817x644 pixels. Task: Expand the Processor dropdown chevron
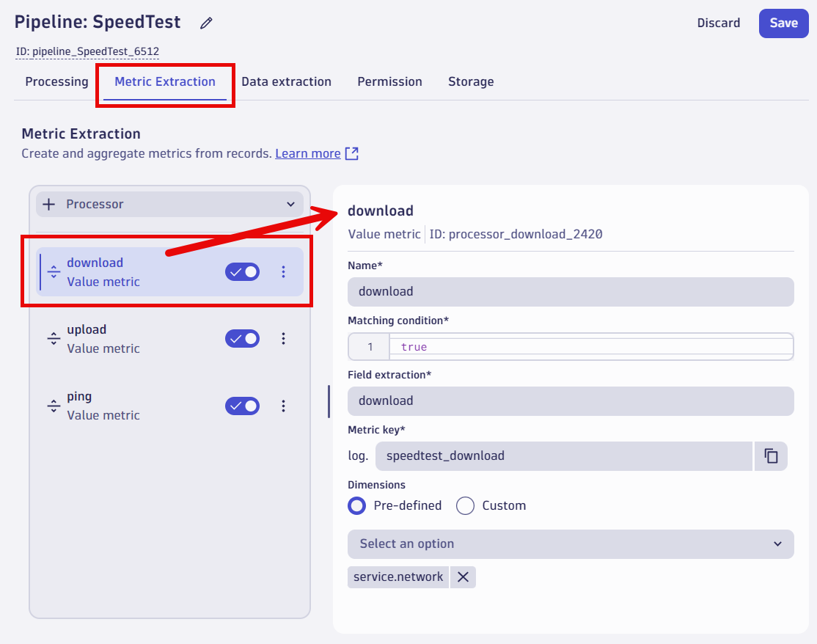pyautogui.click(x=290, y=204)
